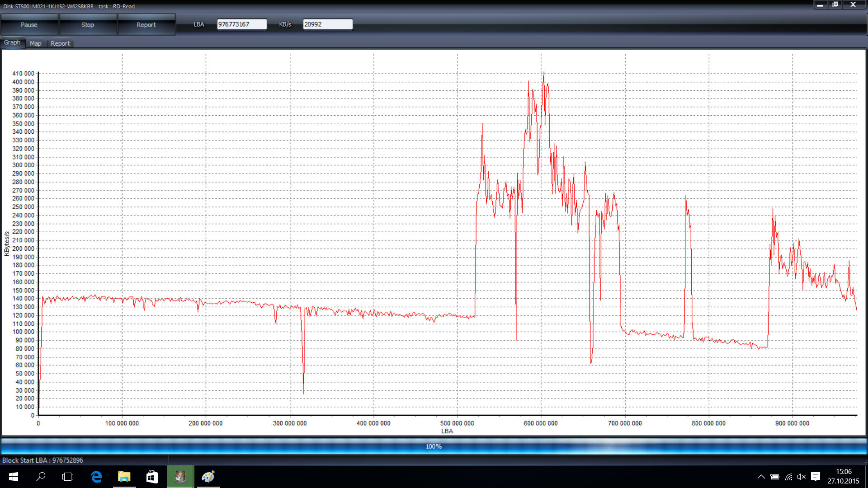
Task: Open taskbar search magnifier
Action: (41, 477)
